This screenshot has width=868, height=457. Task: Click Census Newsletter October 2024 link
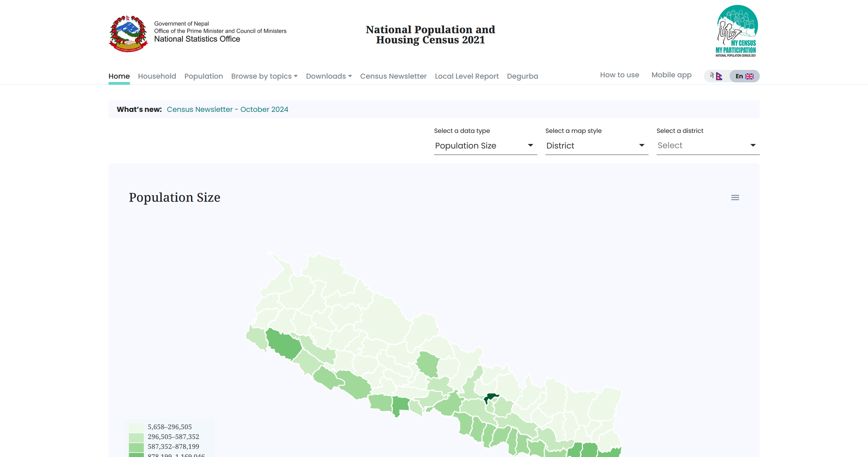coord(228,109)
